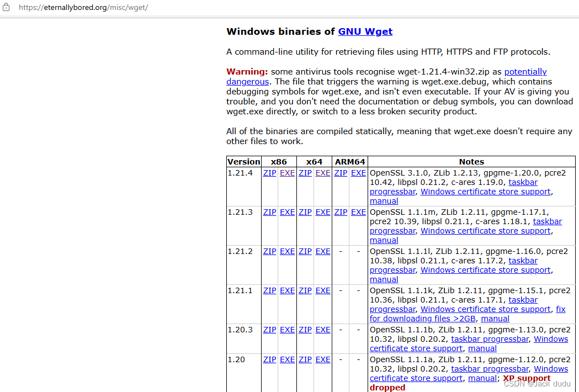The width and height of the screenshot is (579, 392).
Task: Open Windows certificate store support for 1.21.3
Action: tap(486, 231)
